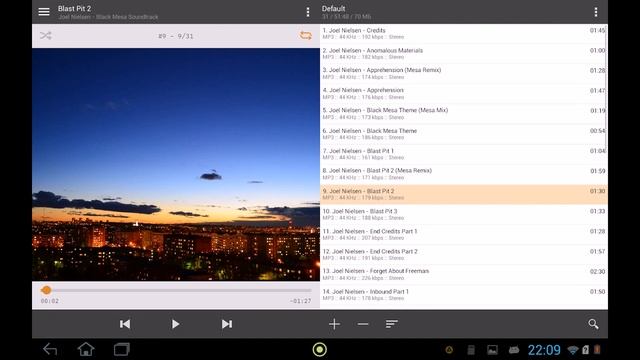The image size is (640, 360).
Task: Tap the remaining time -01:27
Action: (x=300, y=301)
